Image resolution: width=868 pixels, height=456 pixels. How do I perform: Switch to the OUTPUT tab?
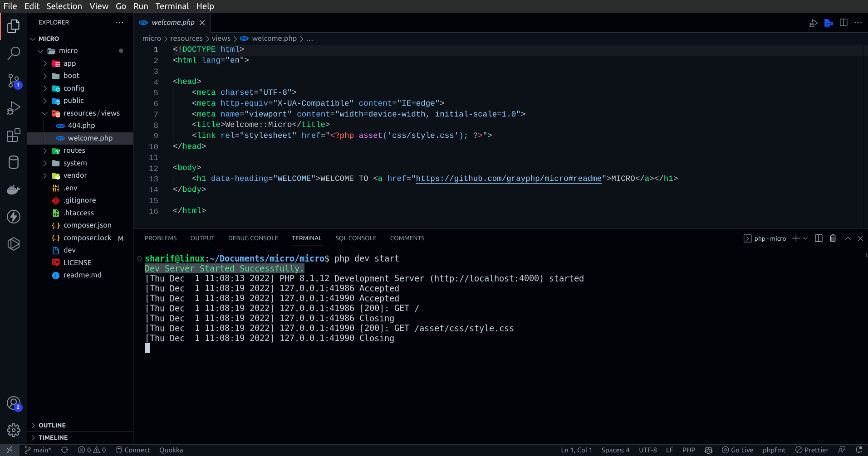tap(202, 238)
